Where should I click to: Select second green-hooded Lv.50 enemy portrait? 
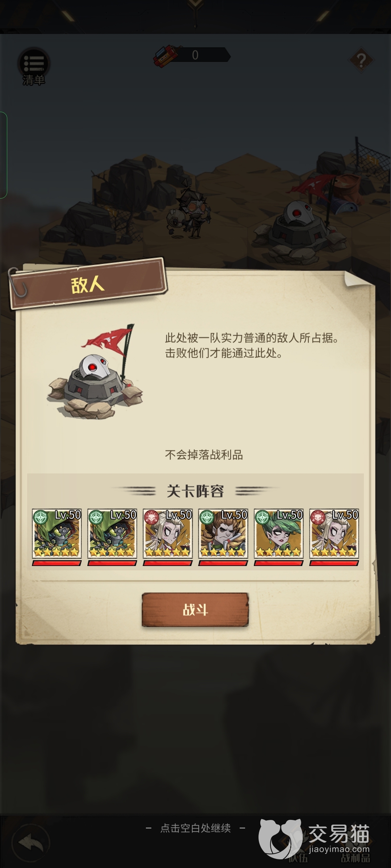click(x=112, y=534)
